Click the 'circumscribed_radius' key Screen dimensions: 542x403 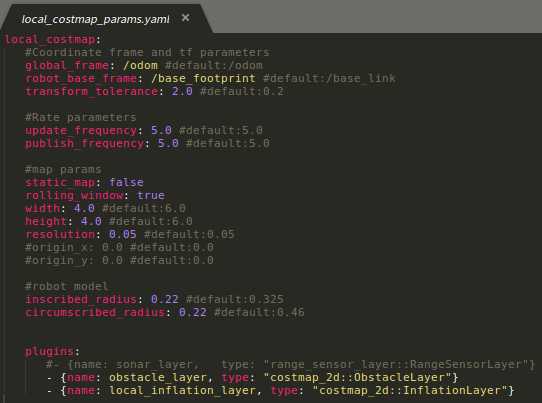pyautogui.click(x=95, y=312)
